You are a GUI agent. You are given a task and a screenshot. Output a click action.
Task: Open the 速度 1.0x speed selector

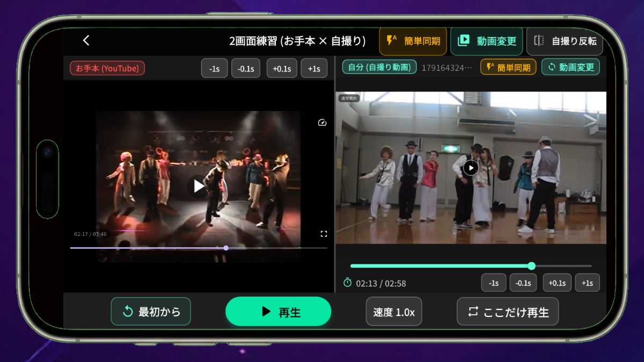pyautogui.click(x=394, y=312)
